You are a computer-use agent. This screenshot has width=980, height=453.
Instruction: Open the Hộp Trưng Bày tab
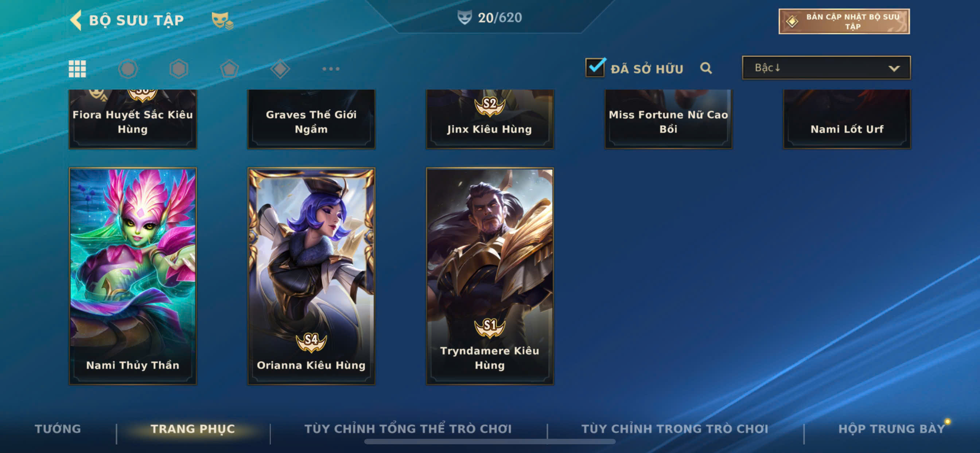click(x=892, y=429)
